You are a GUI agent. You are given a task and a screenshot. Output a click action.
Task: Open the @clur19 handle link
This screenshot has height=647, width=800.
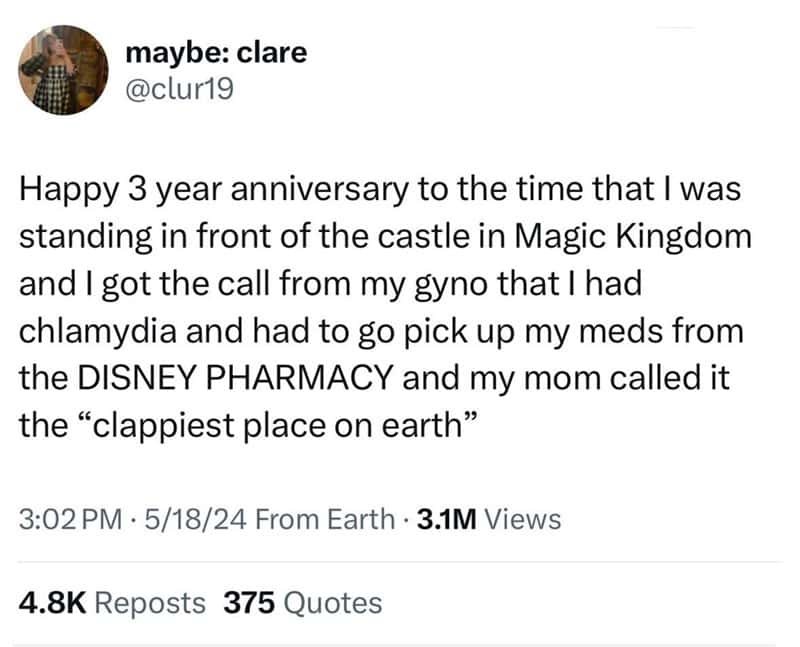pos(179,88)
